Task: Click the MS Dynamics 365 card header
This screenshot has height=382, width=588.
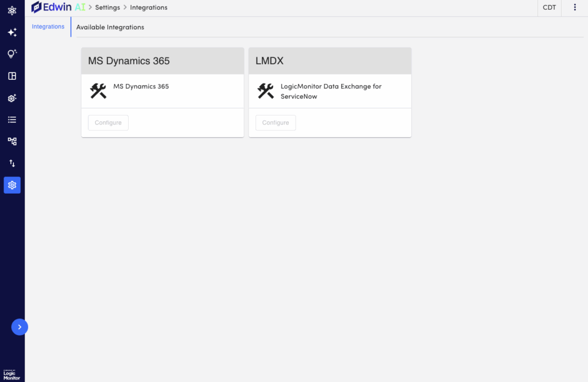Action: tap(163, 61)
